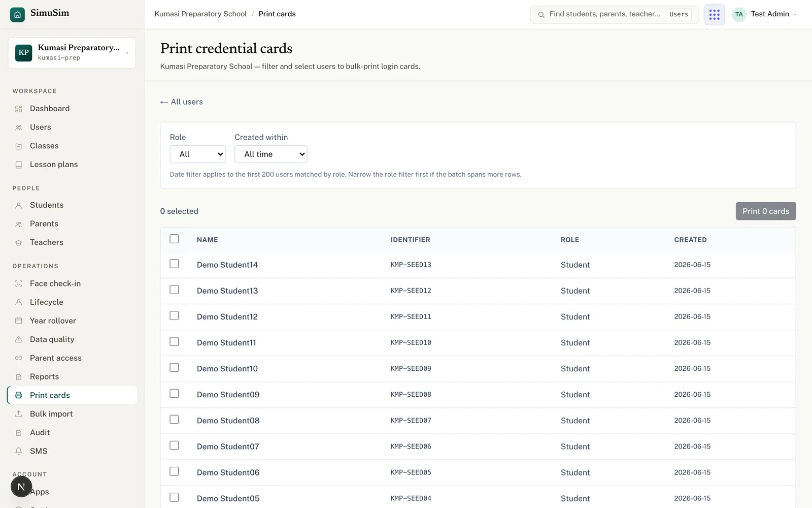Open the Audit menu item
The width and height of the screenshot is (812, 508).
click(72, 433)
